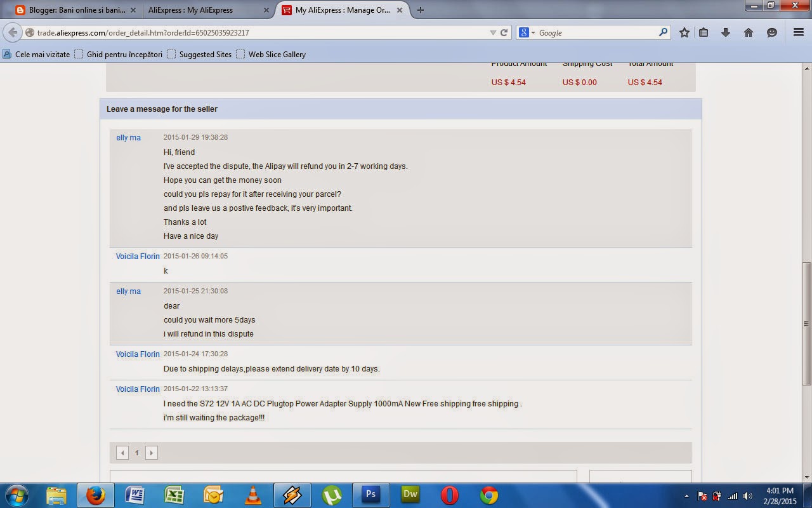This screenshot has width=812, height=508.
Task: Go to previous page of messages
Action: pyautogui.click(x=122, y=453)
